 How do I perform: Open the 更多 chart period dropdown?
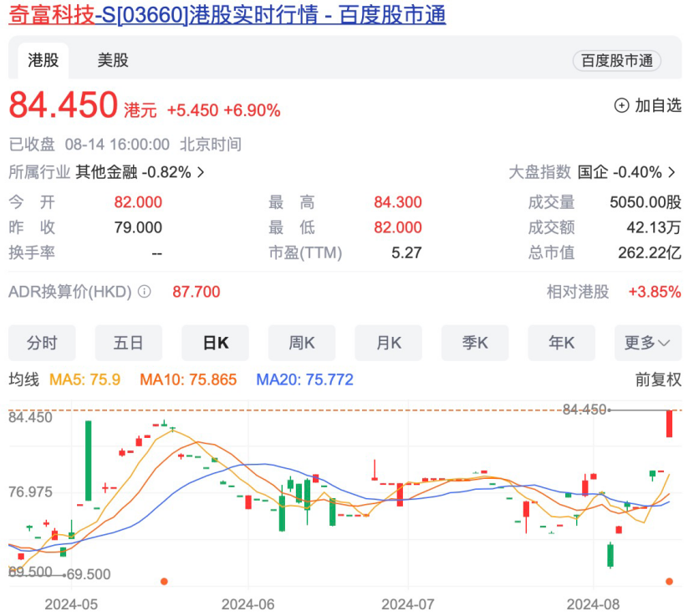point(647,343)
